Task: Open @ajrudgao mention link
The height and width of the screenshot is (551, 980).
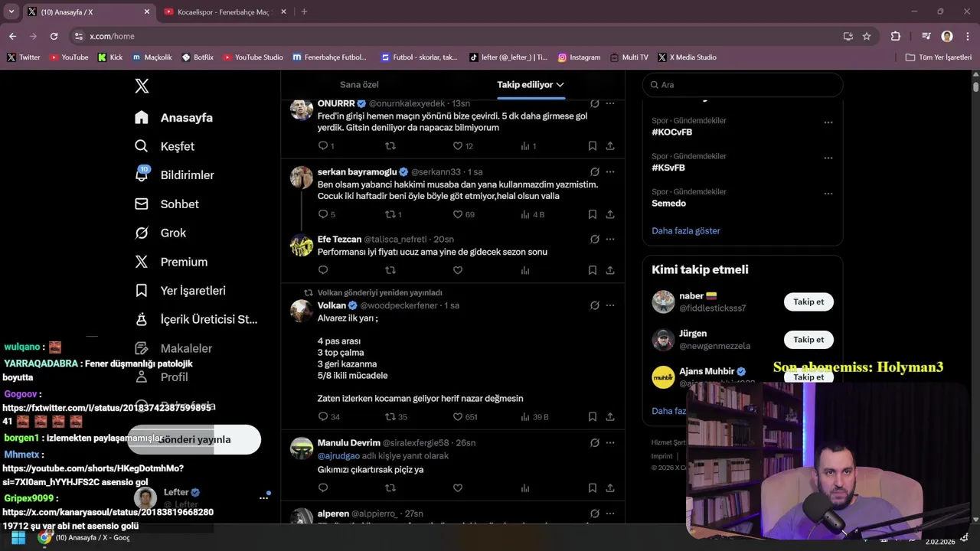Action: click(338, 455)
